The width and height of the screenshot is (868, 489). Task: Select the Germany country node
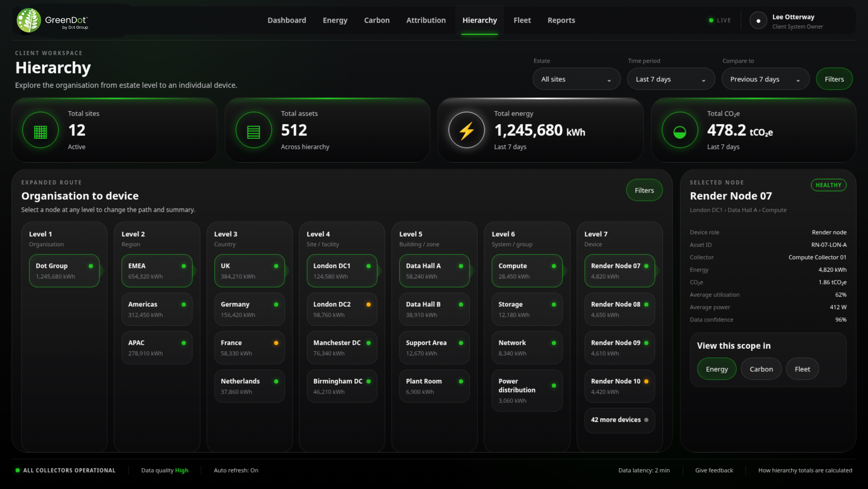pos(249,309)
